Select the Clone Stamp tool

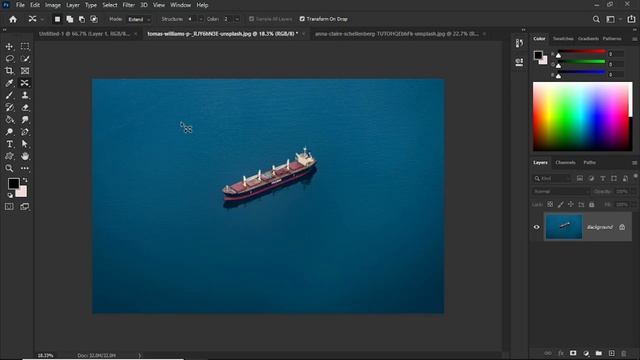[x=25, y=95]
